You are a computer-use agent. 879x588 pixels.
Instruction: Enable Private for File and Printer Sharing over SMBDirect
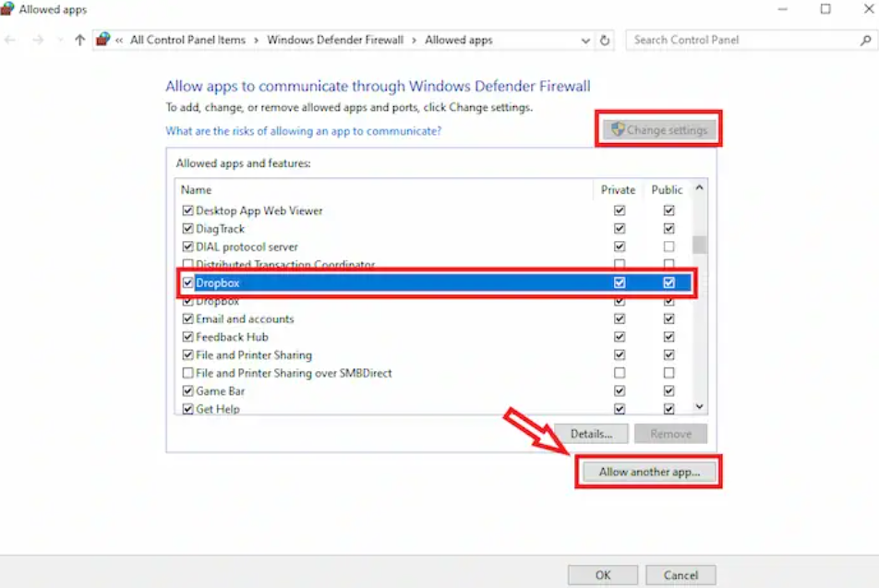coord(620,373)
